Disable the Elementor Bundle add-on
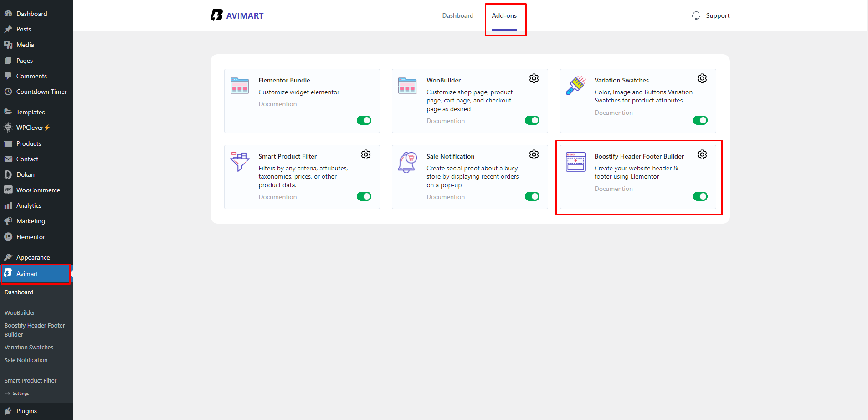This screenshot has height=420, width=868. point(364,120)
